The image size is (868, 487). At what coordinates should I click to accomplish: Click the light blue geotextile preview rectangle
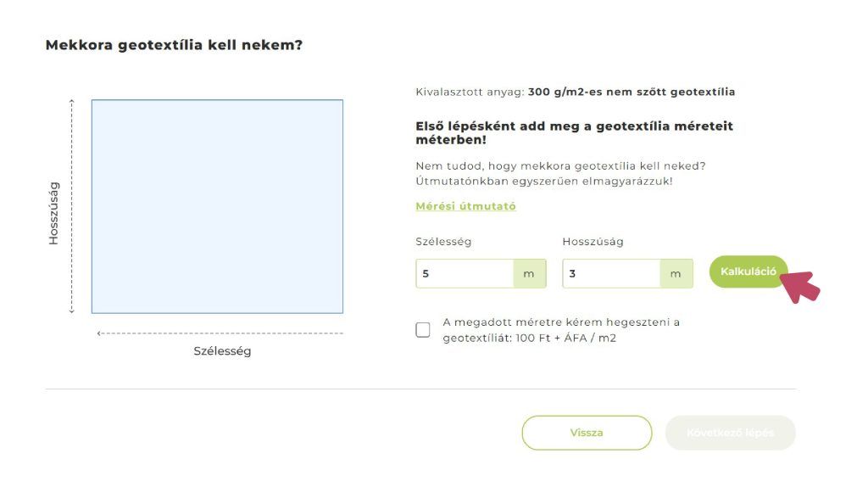click(217, 206)
